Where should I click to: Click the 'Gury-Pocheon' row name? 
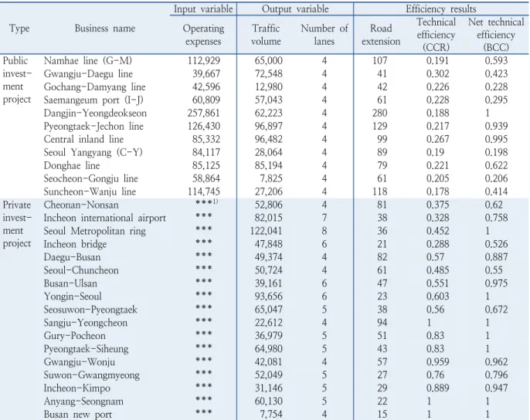[74, 336]
